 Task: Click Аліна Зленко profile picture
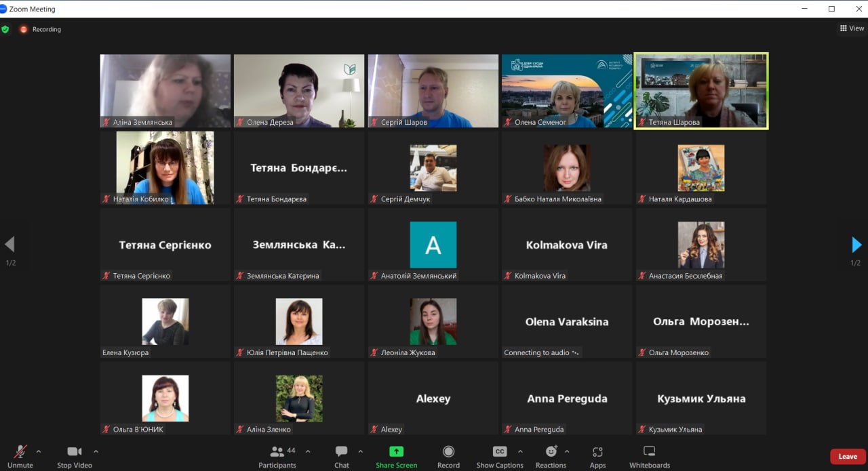coord(299,398)
